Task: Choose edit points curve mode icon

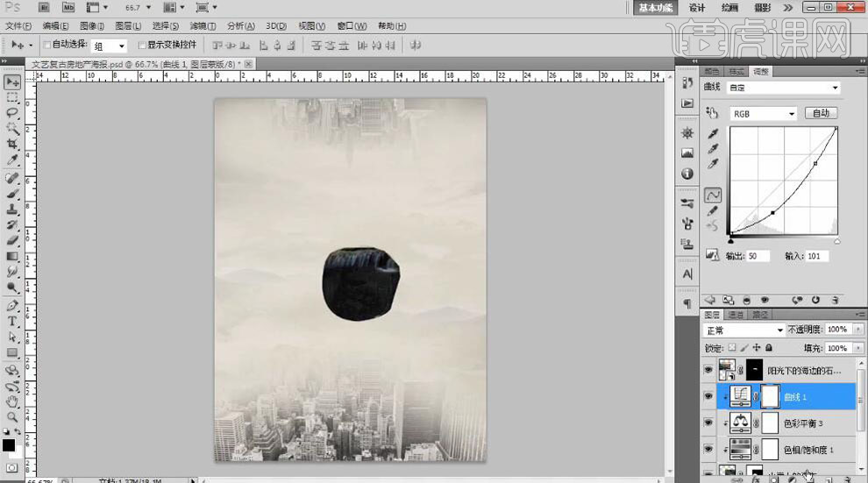Action: [x=713, y=195]
